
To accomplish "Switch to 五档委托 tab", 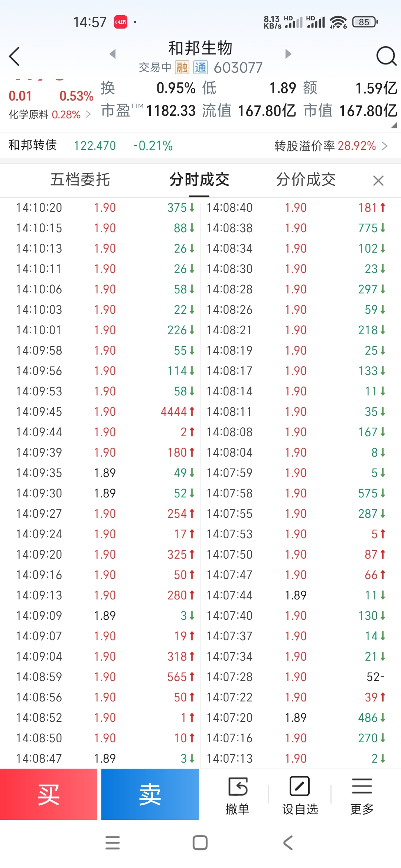I will pos(80,180).
